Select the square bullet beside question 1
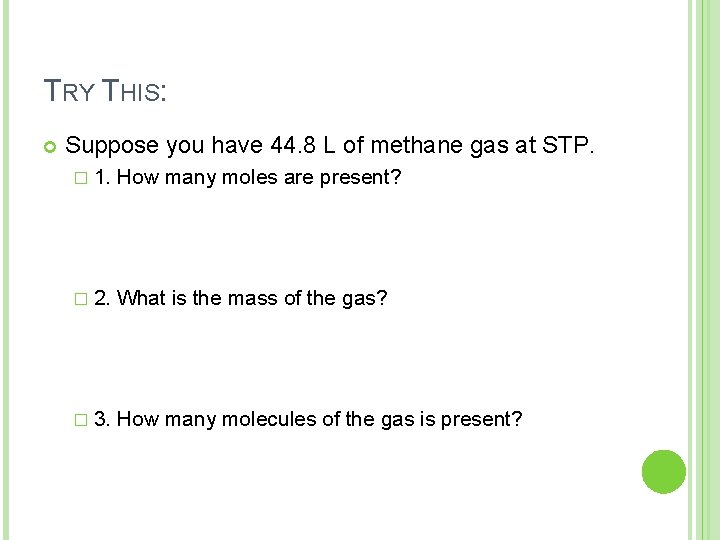Screen dimensions: 720x540 coord(81,178)
